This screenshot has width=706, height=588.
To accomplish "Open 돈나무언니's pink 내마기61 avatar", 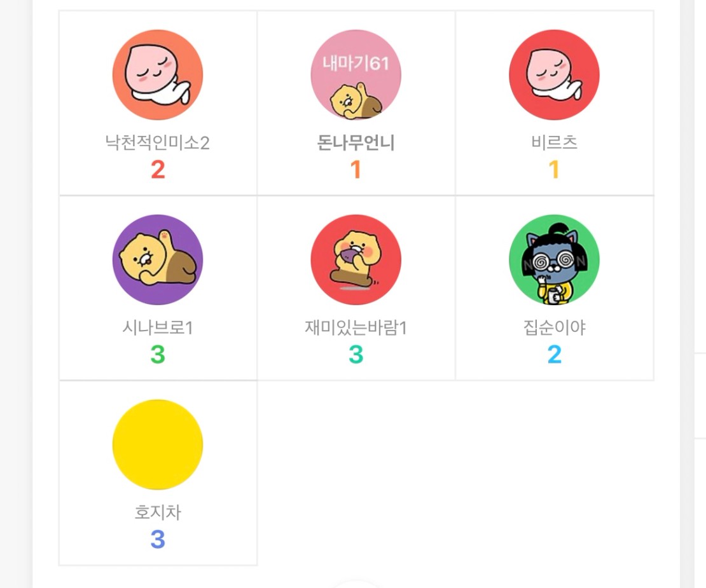I will (356, 75).
